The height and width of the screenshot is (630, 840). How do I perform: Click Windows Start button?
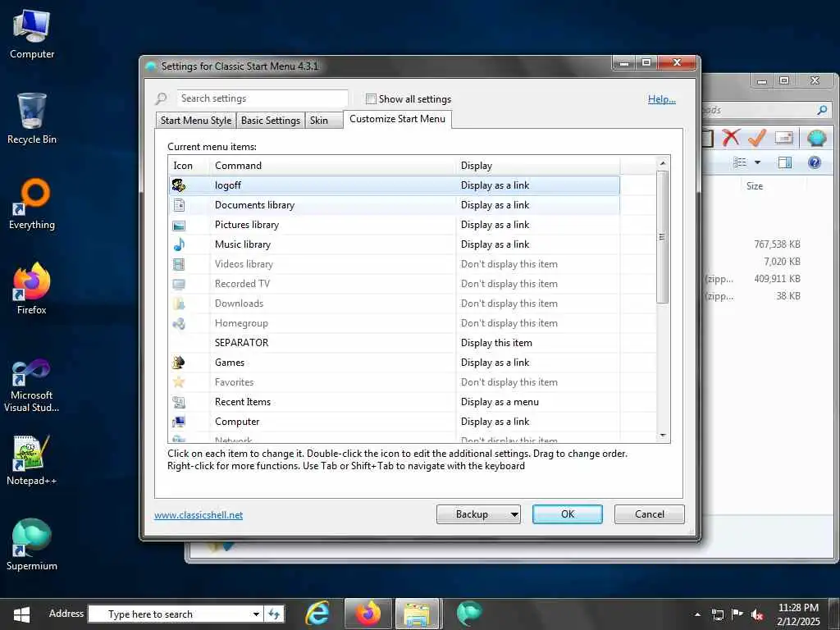pyautogui.click(x=21, y=614)
